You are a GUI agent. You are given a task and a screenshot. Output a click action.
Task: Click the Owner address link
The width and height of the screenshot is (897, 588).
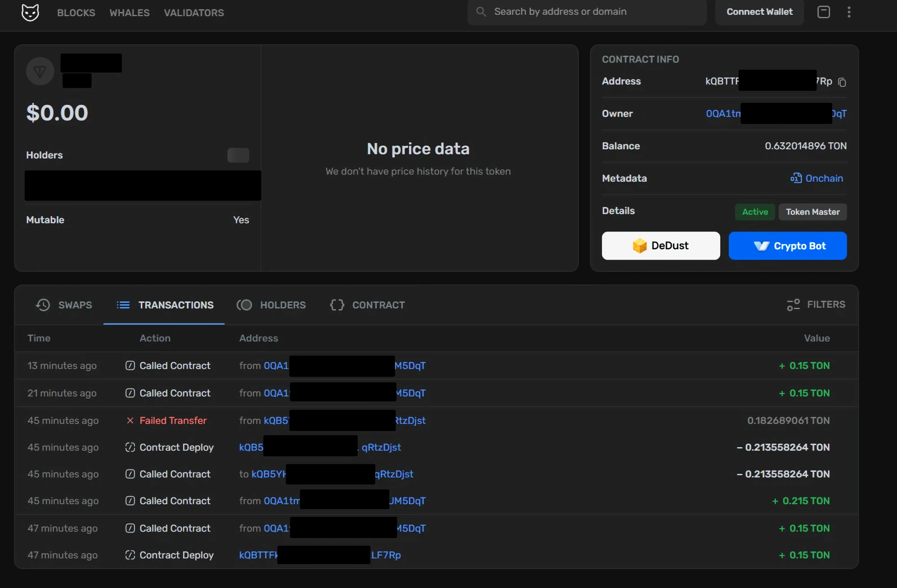click(x=776, y=113)
